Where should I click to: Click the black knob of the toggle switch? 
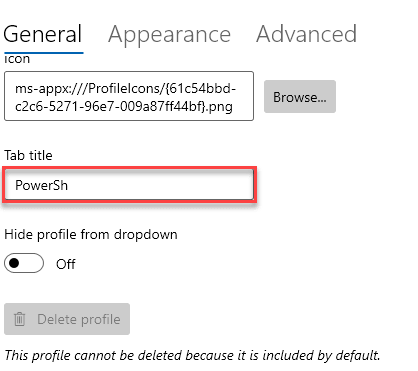click(14, 263)
